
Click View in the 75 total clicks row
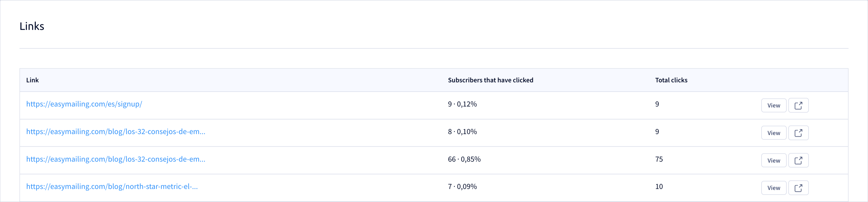[774, 161]
